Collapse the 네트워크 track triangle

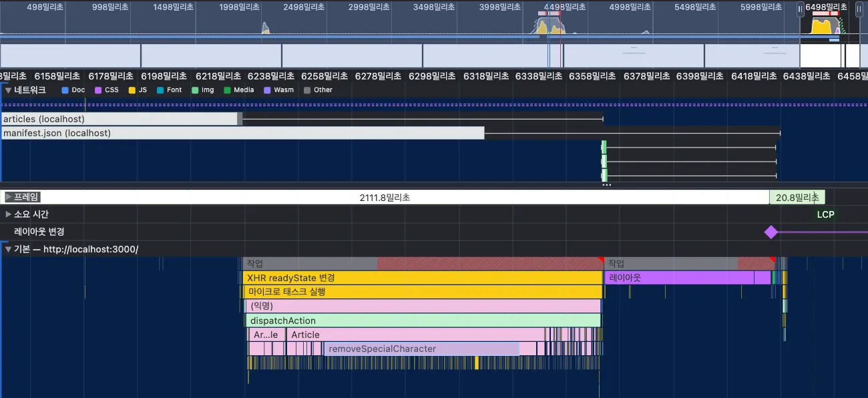8,90
